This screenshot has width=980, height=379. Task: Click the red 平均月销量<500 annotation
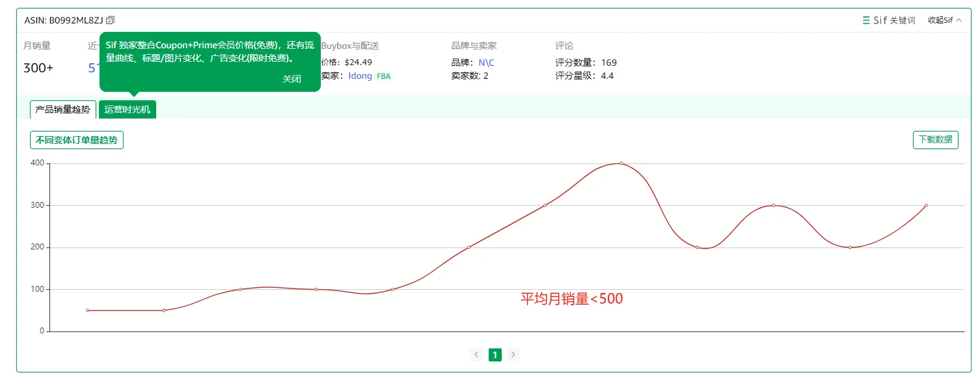571,298
